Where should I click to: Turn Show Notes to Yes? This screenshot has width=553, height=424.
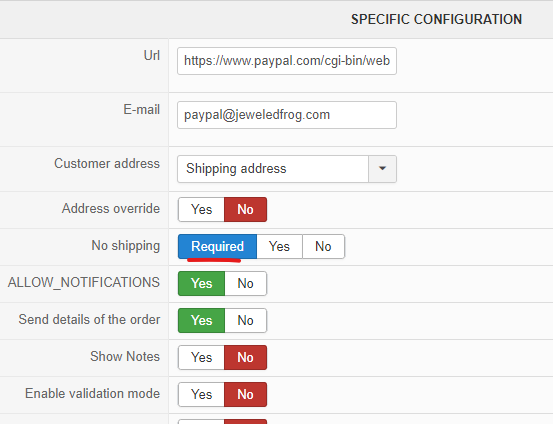pyautogui.click(x=201, y=358)
